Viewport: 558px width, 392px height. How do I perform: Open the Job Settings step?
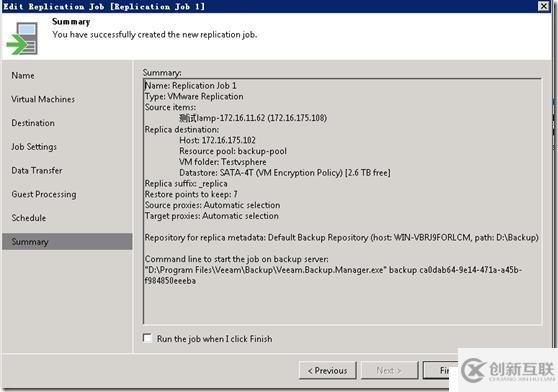pyautogui.click(x=34, y=147)
